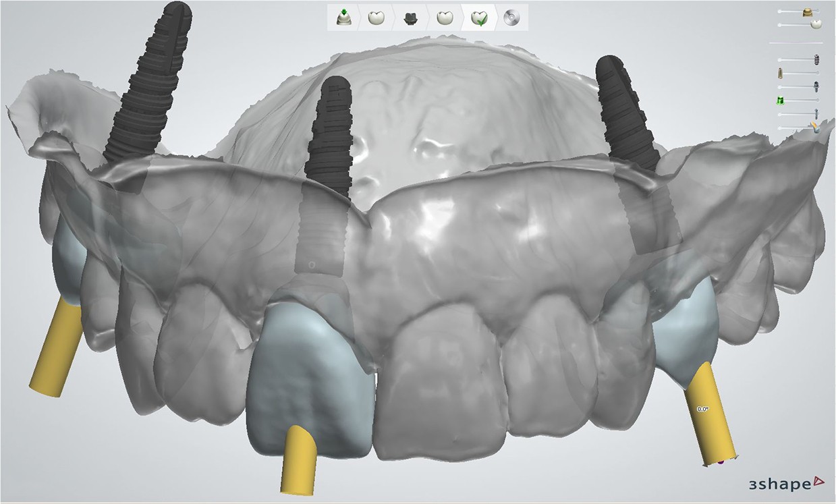Select the 0.0° angle label on screw channel
This screenshot has height=504, width=836.
702,409
